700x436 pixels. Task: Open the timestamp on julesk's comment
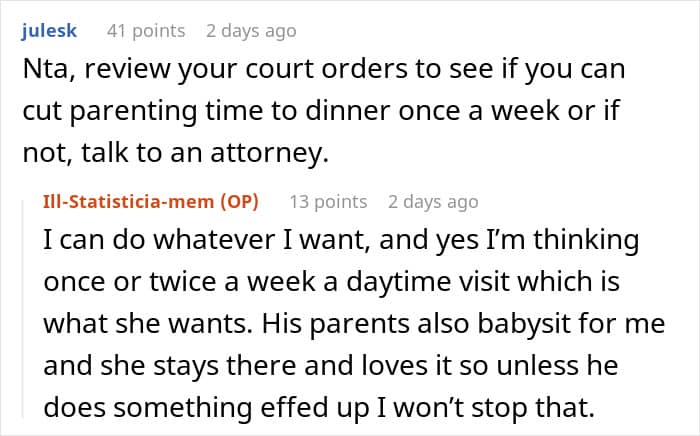click(250, 31)
